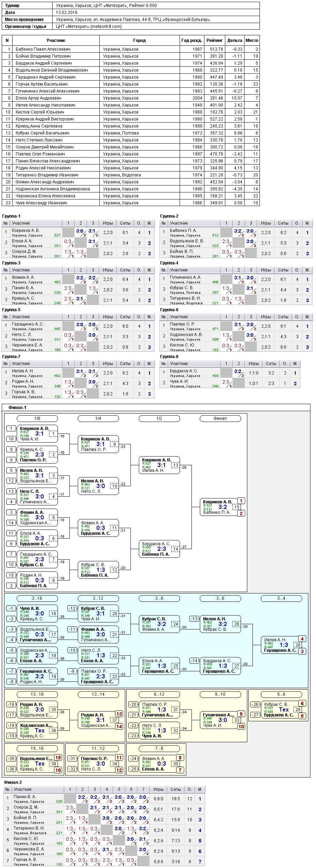Click the 'Организатор / судья' label

(25, 27)
